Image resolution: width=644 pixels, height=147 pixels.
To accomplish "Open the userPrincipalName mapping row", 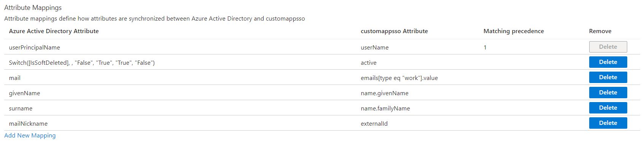I will click(322, 47).
